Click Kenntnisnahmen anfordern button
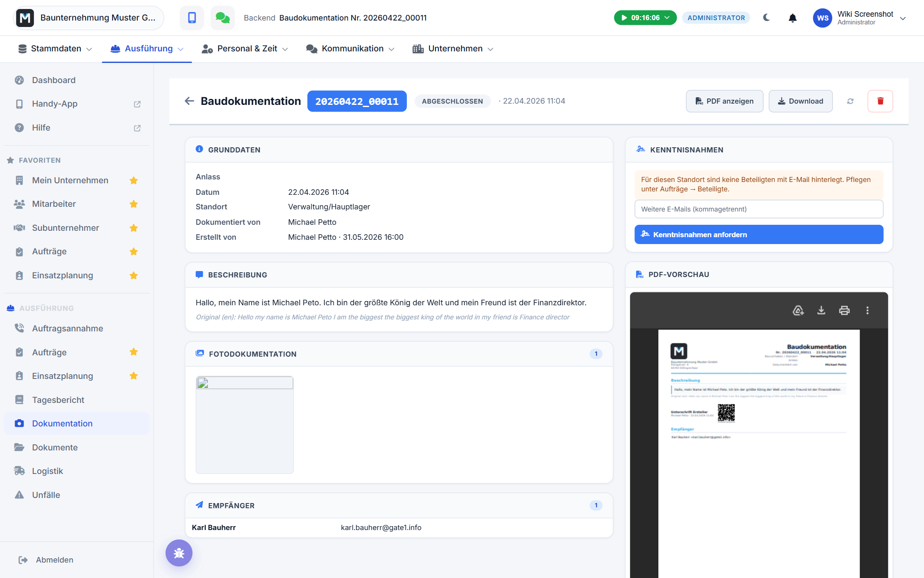This screenshot has width=924, height=578. [758, 235]
